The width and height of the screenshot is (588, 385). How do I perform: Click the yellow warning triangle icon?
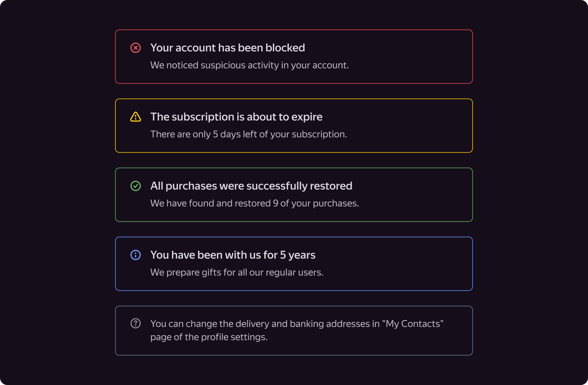136,117
